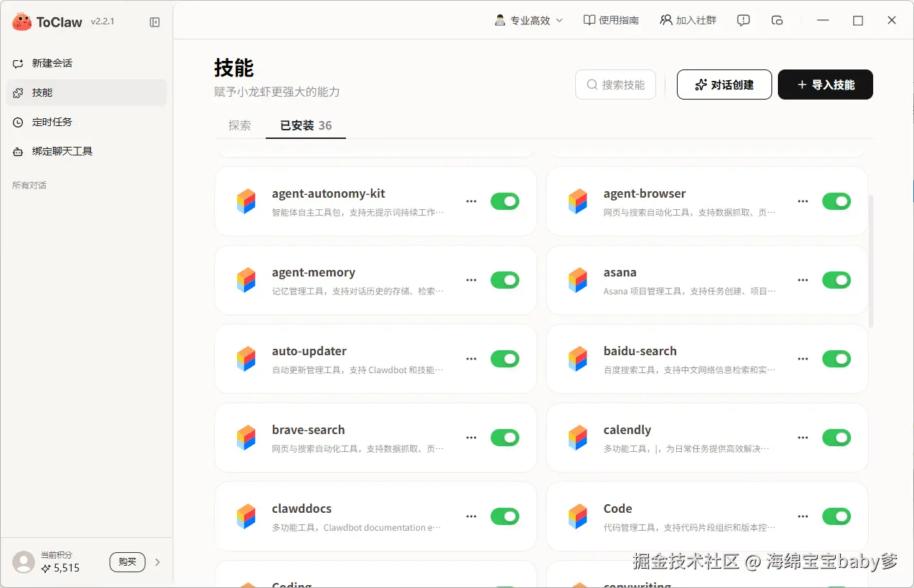Toggle off Code skill
This screenshot has height=588, width=914.
coord(837,516)
